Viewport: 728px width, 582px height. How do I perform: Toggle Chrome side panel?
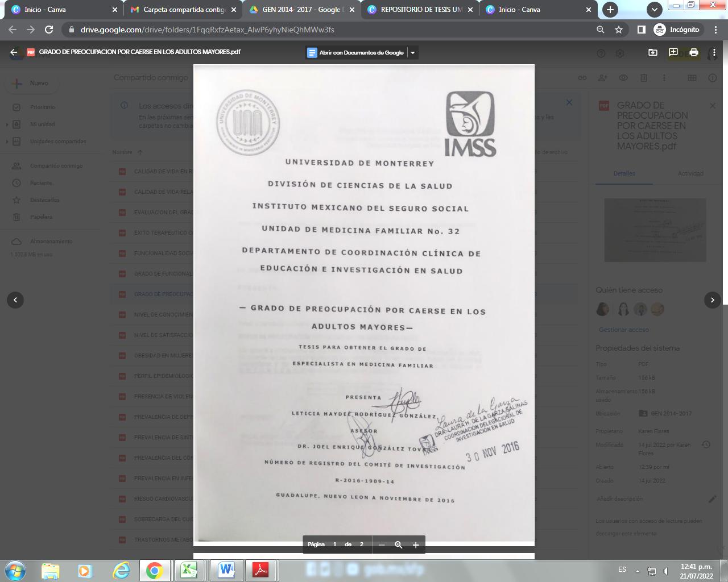point(641,30)
